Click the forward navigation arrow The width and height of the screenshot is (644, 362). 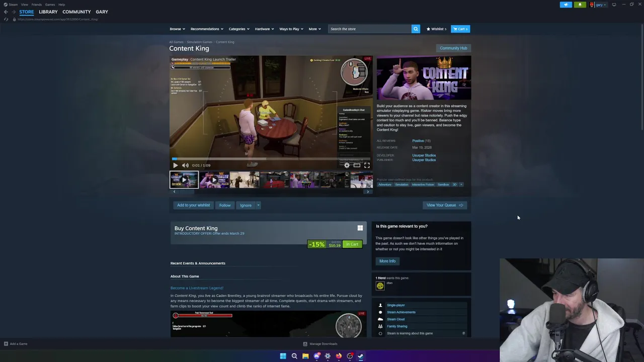pyautogui.click(x=14, y=12)
